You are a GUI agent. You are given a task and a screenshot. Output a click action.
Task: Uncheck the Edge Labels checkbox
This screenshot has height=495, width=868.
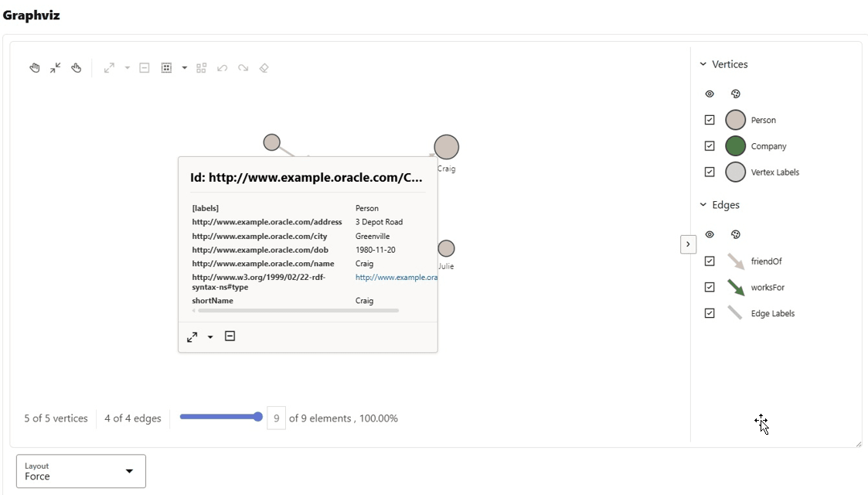tap(710, 313)
